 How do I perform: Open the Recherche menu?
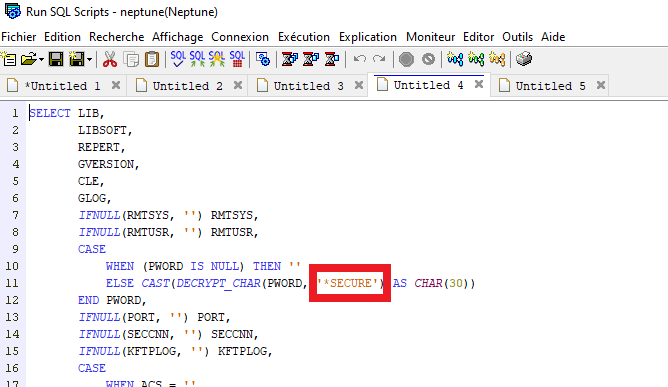point(116,37)
